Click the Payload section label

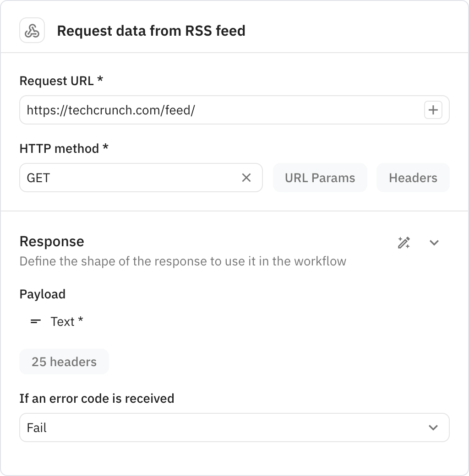coord(42,294)
